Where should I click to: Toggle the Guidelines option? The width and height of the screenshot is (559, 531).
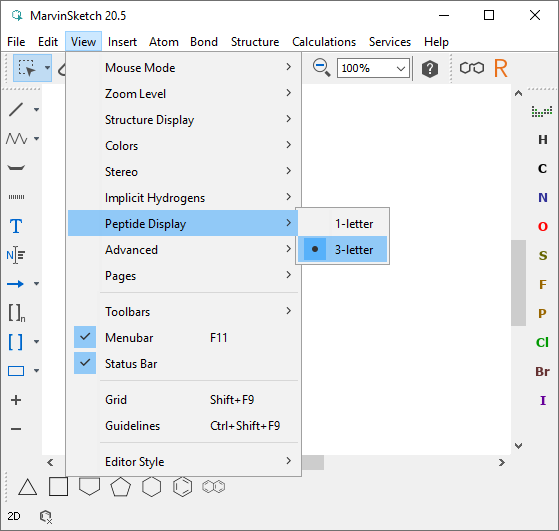pos(183,426)
